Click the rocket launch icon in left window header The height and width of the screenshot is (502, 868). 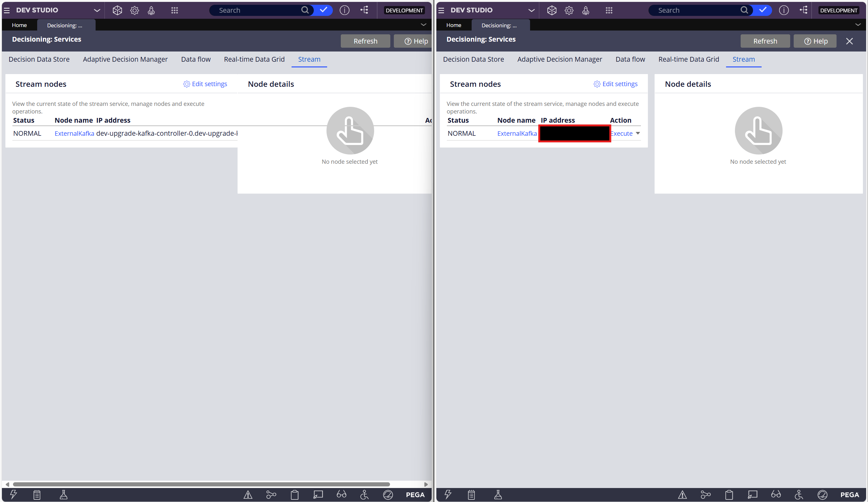point(151,10)
